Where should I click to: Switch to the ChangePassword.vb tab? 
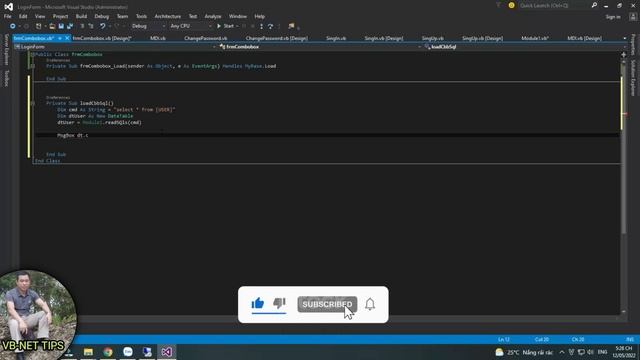[205, 38]
